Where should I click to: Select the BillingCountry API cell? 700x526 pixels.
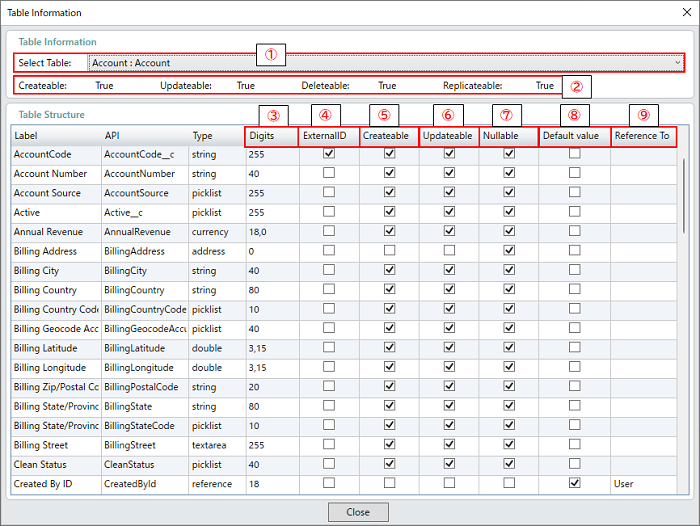click(x=145, y=290)
